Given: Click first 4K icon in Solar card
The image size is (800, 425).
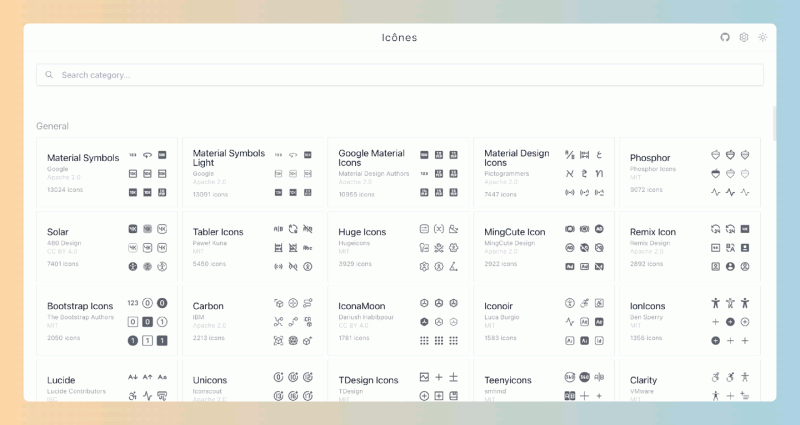Looking at the screenshot, I should pyautogui.click(x=133, y=229).
